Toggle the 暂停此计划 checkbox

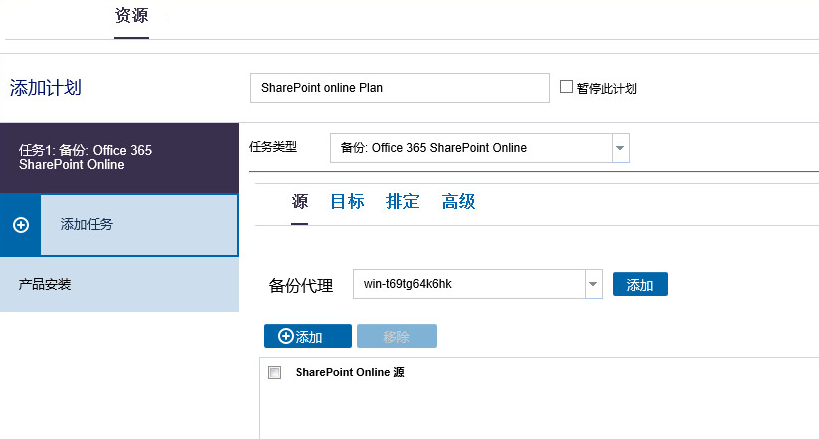pos(567,87)
